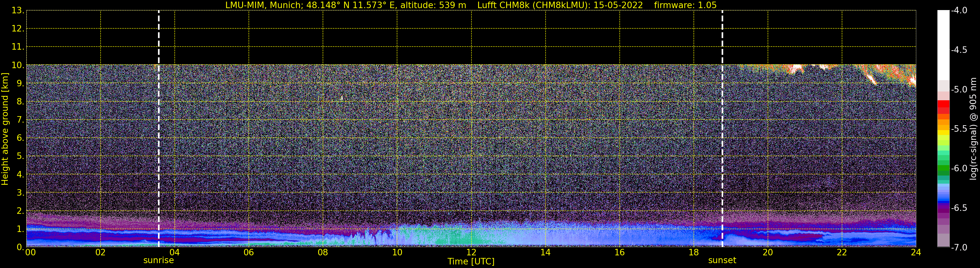The width and height of the screenshot is (980, 268).
Task: Click the sunset dashed vertical line
Action: tap(722, 129)
